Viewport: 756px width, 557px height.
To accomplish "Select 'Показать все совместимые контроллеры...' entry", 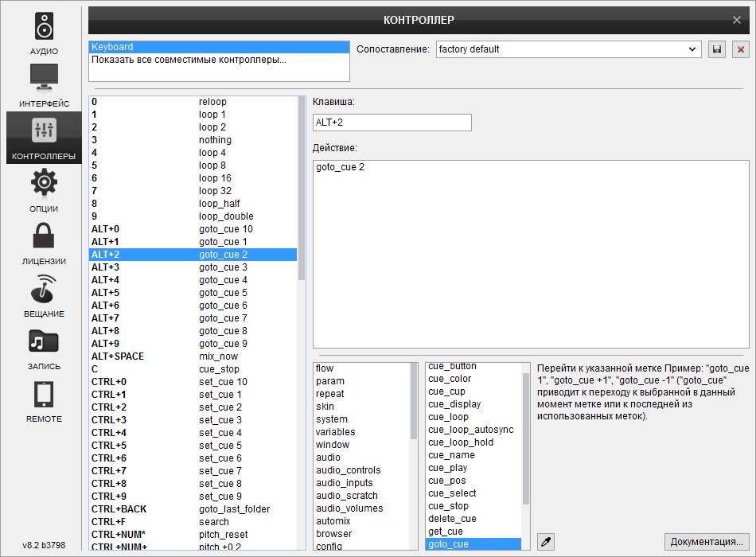I will point(189,60).
